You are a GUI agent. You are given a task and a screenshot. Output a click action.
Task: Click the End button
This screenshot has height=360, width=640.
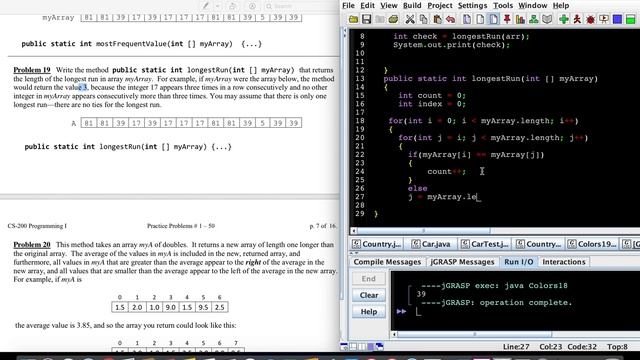coord(369,278)
